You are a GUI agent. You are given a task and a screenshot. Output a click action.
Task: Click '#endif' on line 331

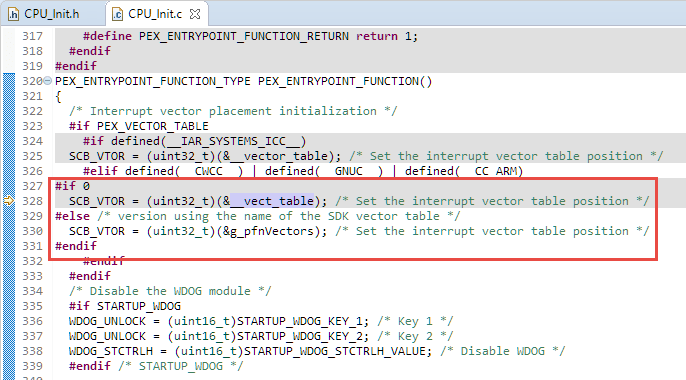tap(76, 246)
